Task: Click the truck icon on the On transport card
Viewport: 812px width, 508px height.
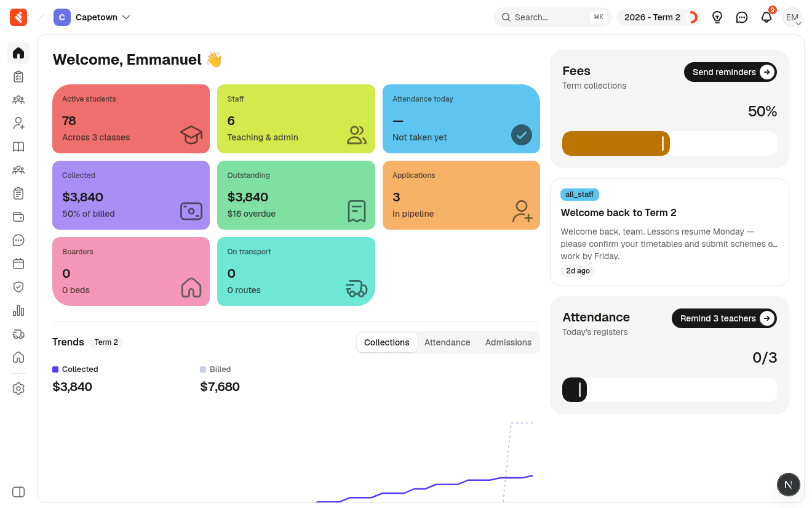Action: [x=357, y=288]
